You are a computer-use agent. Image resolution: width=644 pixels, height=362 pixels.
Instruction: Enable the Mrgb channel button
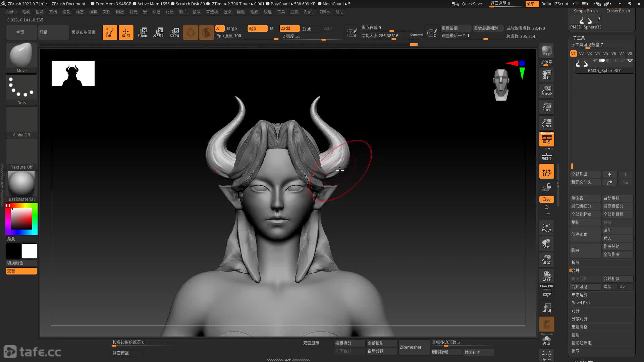[x=232, y=28]
